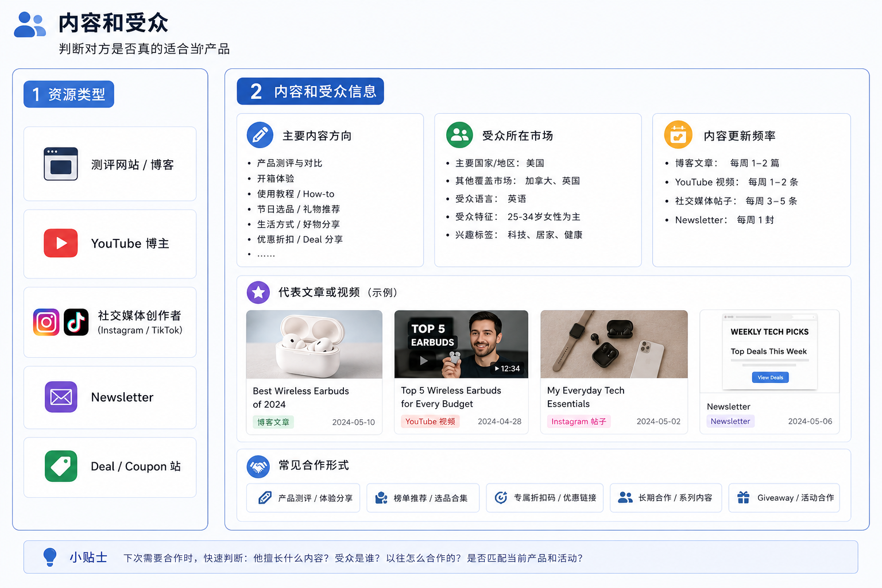Select the 社交媒体创作者 resource card
Screen dimensions: 882x588
pos(110,322)
